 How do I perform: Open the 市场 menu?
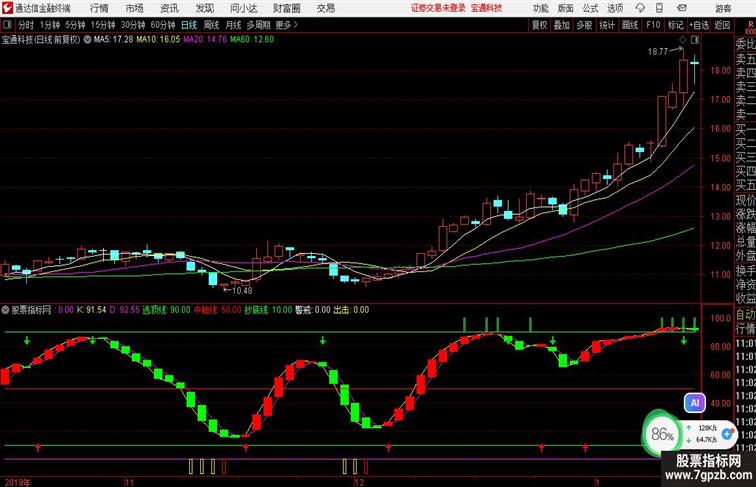click(x=134, y=8)
